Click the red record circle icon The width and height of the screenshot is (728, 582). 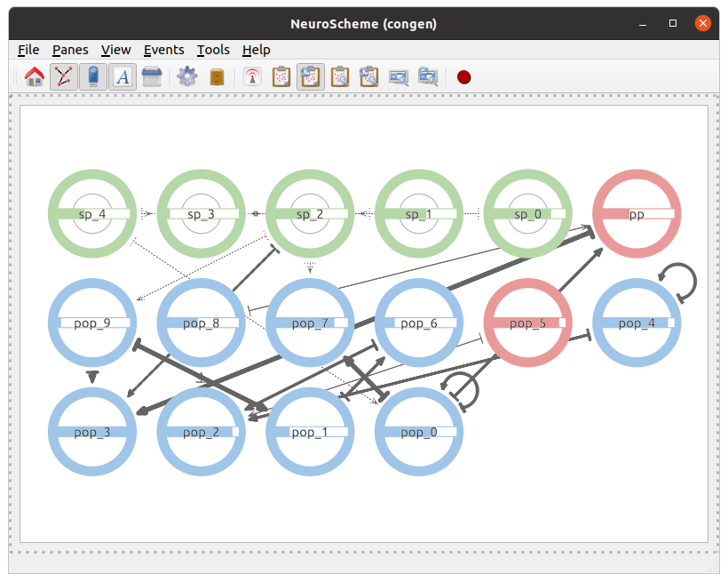463,77
